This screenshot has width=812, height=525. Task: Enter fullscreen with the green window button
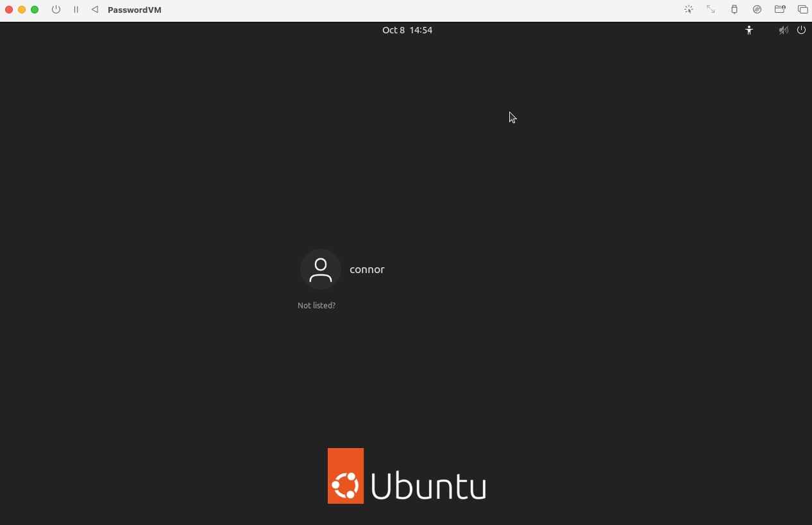pos(35,10)
